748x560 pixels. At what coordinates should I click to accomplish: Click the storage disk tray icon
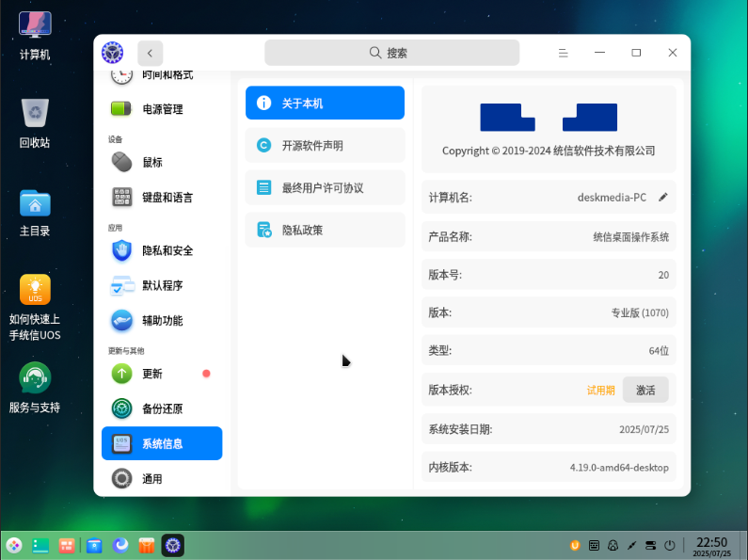(x=651, y=545)
